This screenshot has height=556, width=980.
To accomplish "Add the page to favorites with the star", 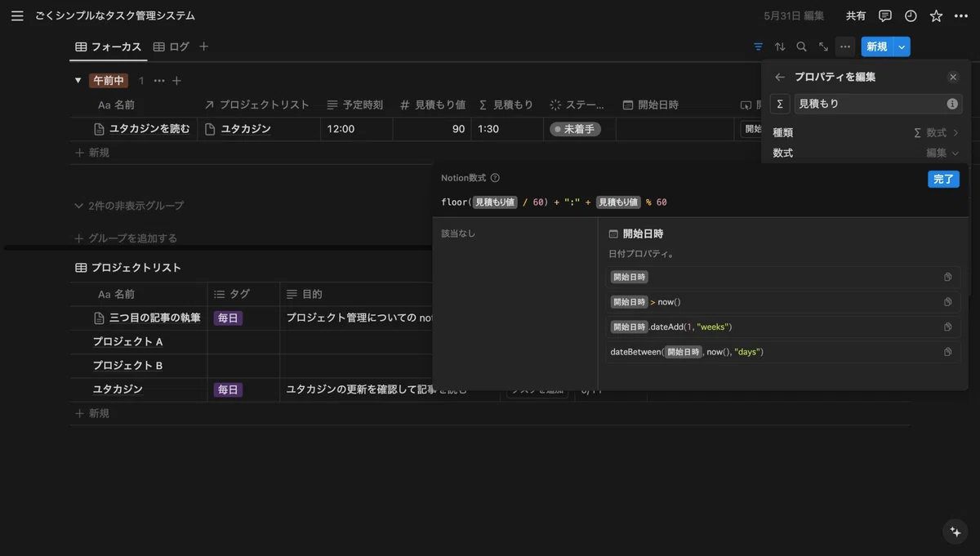I will click(936, 16).
